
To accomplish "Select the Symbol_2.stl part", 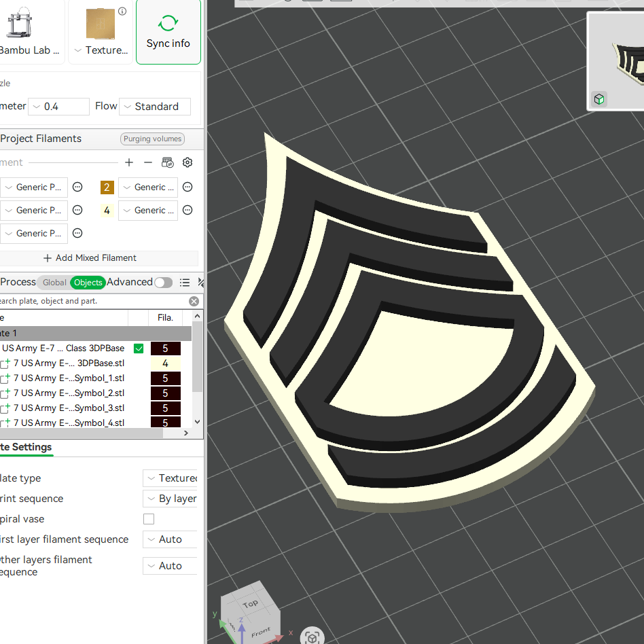I will (x=69, y=393).
